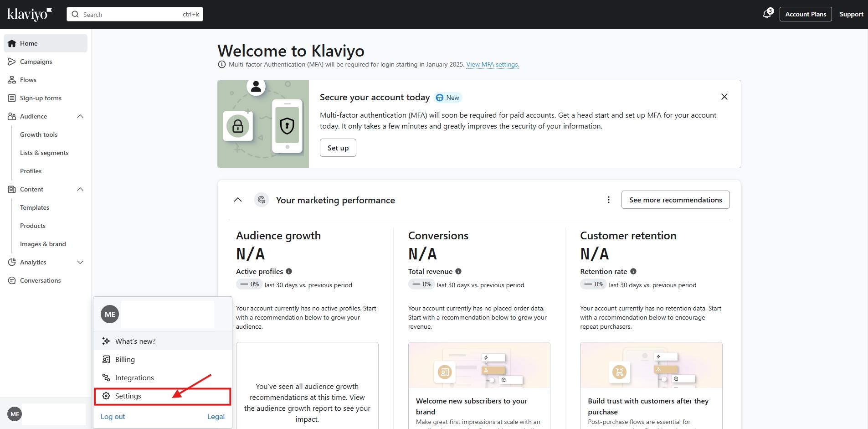Dismiss the Secure your account banner
Viewport: 868px width, 429px height.
[724, 97]
